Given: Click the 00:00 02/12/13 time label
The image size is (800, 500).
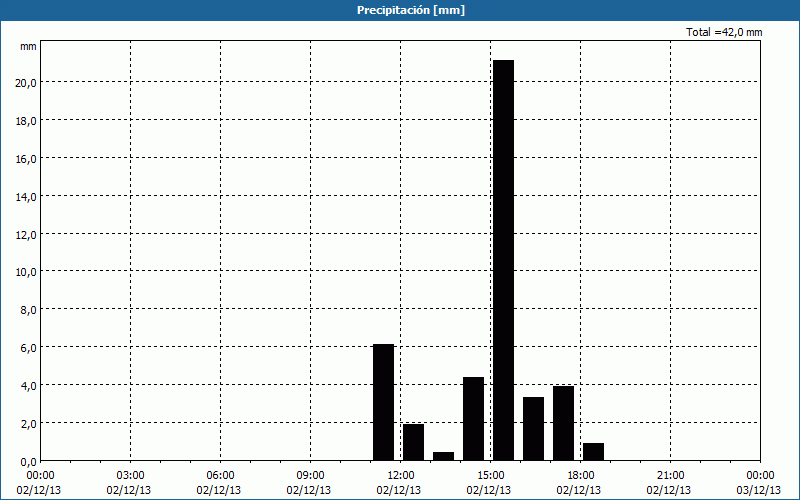Looking at the screenshot, I should point(39,483).
